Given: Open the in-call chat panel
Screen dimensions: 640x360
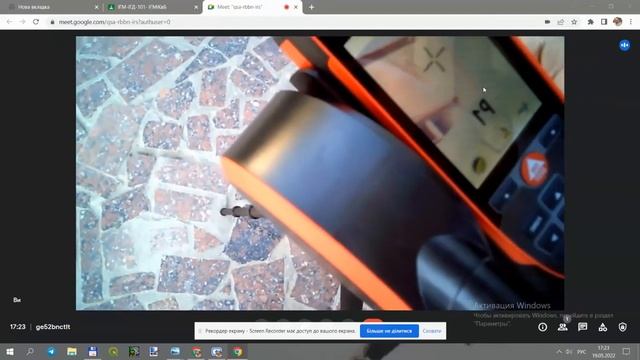Looking at the screenshot, I should tap(582, 327).
